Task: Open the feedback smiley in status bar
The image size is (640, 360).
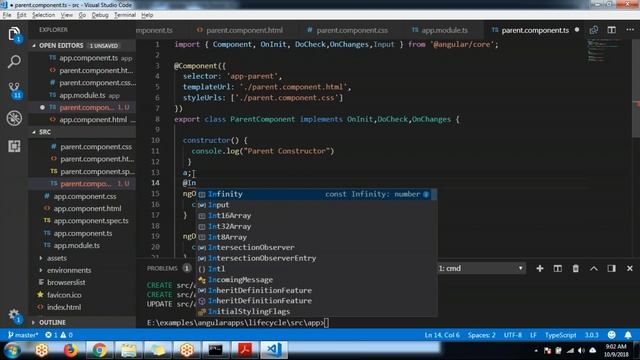Action: tap(611, 335)
